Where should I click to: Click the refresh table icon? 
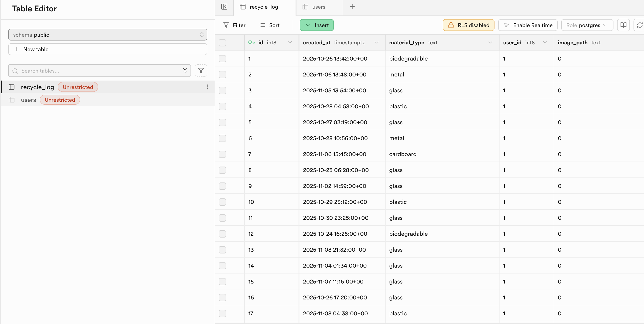click(639, 25)
